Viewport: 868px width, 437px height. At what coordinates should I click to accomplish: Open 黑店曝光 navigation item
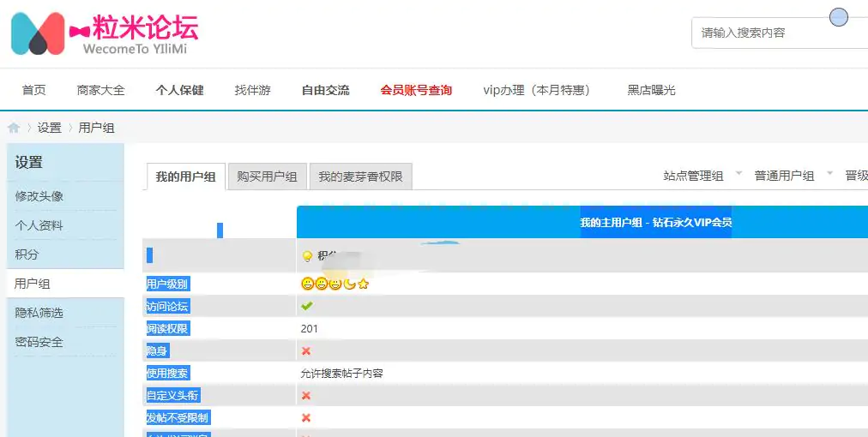652,90
